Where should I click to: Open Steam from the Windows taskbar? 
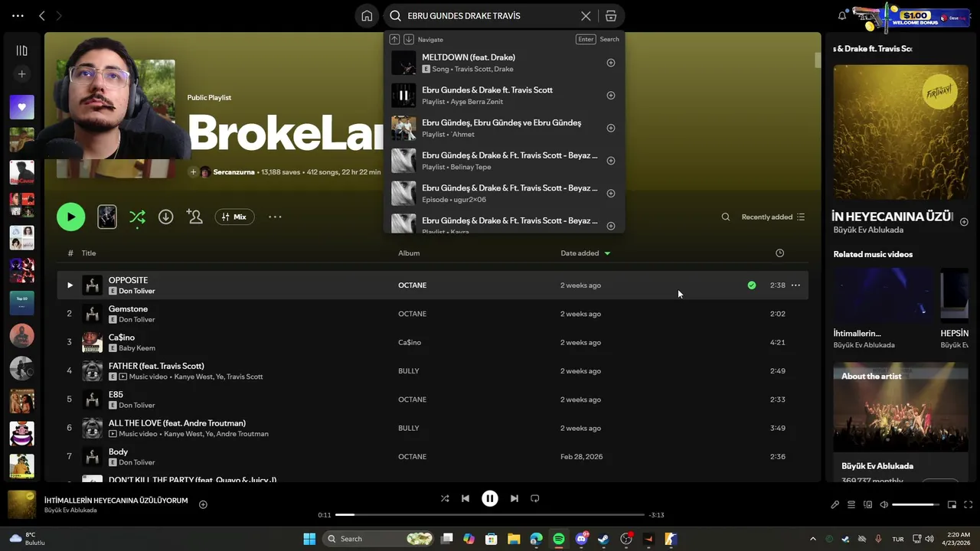pyautogui.click(x=603, y=539)
